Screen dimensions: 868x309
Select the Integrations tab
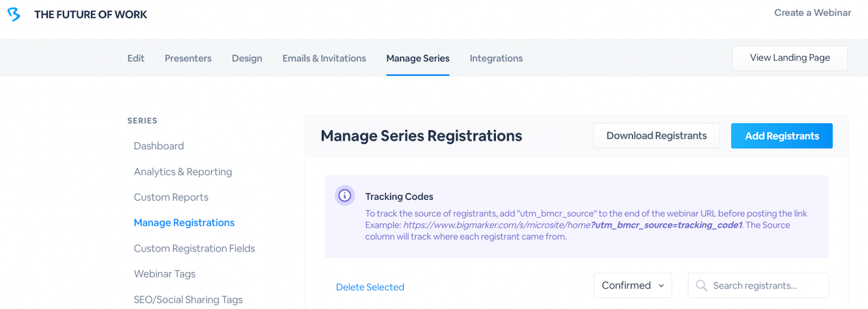496,58
